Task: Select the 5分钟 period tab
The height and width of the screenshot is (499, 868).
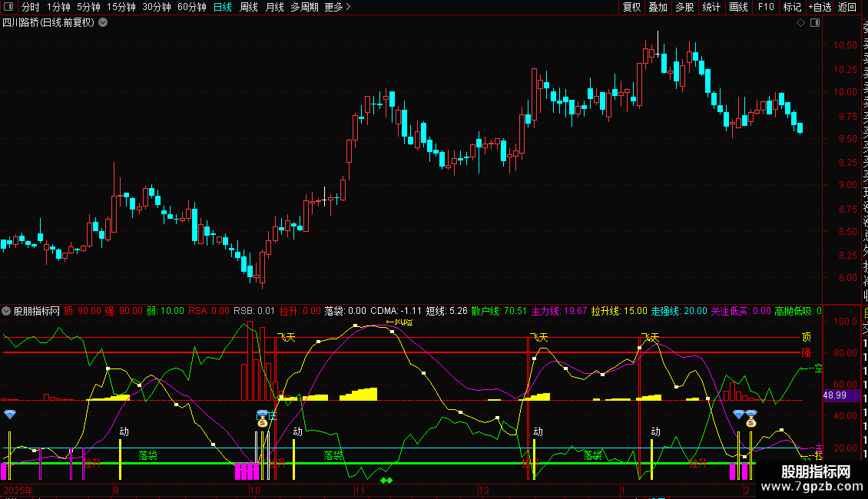Action: click(88, 7)
